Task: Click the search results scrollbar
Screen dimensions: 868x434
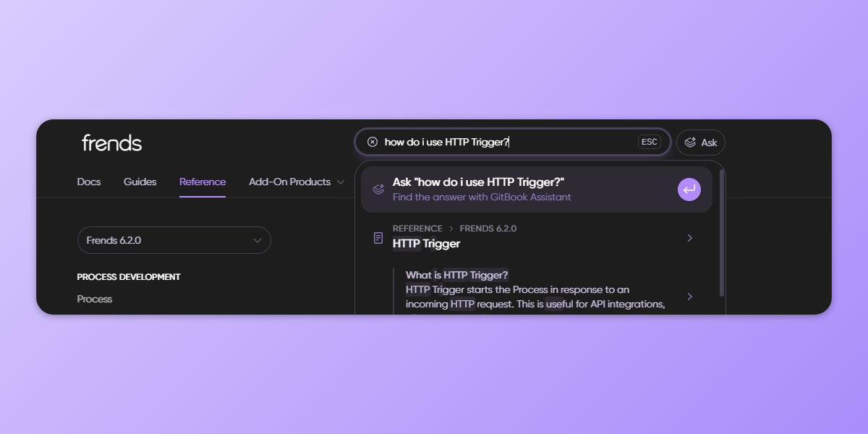Action: coord(721,231)
